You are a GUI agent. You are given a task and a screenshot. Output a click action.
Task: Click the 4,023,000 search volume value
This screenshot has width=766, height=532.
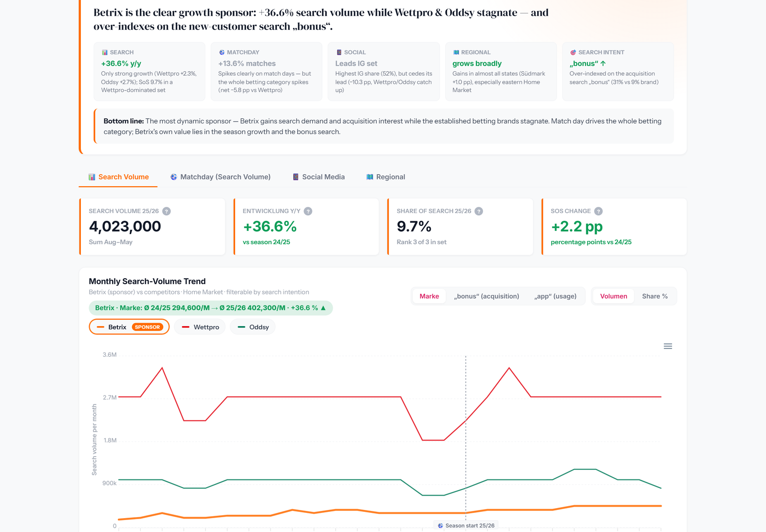click(x=125, y=226)
